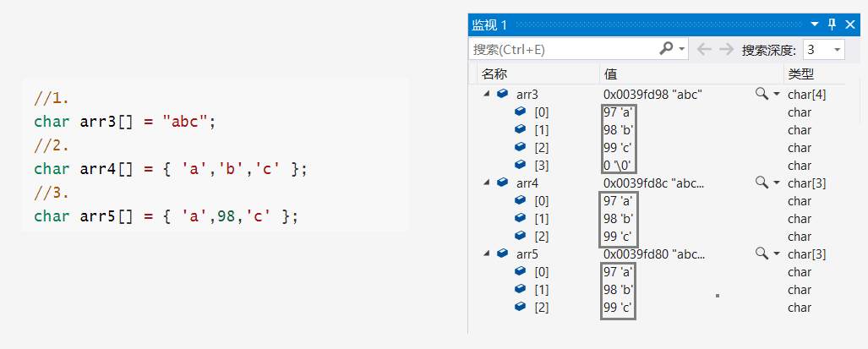Click the forward arrow next to search box
This screenshot has height=349, width=868.
725,49
